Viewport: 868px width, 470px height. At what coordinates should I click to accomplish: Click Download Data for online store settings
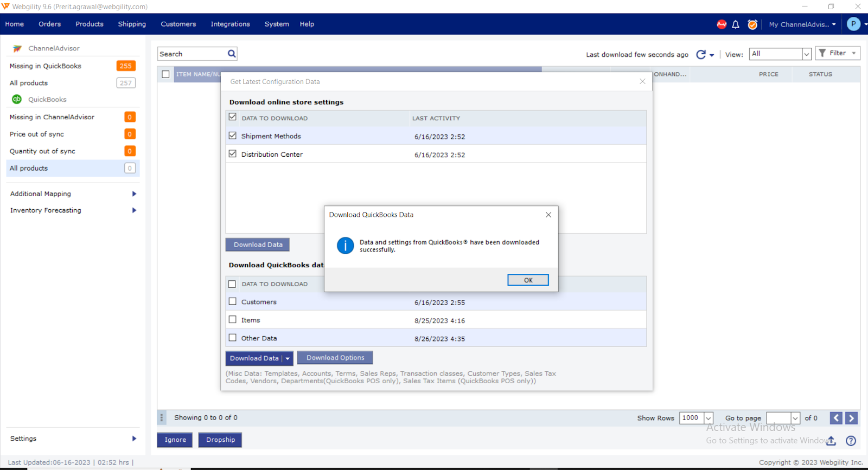click(258, 244)
